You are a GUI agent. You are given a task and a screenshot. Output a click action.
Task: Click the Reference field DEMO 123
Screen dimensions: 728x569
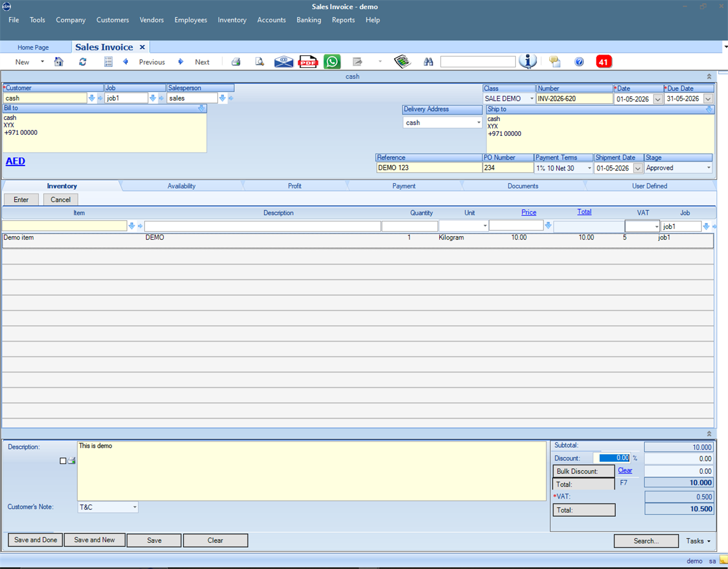coord(429,168)
